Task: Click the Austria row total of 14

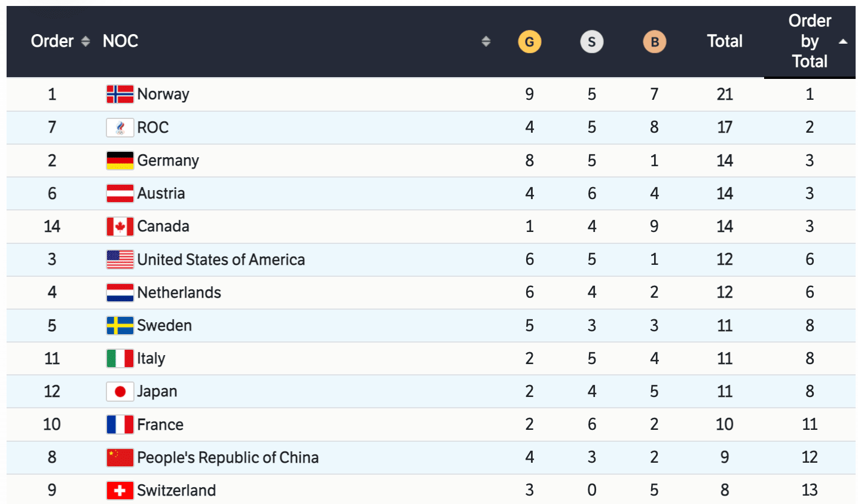Action: [x=725, y=194]
